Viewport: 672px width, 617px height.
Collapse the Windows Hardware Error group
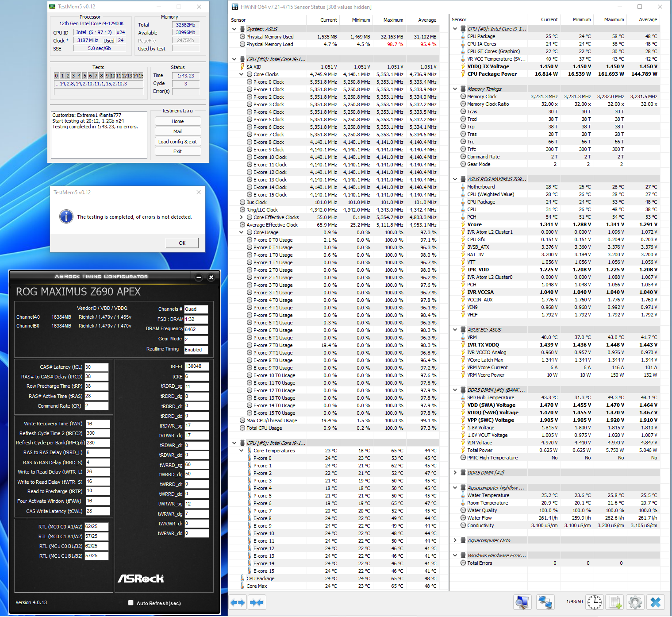pos(455,555)
